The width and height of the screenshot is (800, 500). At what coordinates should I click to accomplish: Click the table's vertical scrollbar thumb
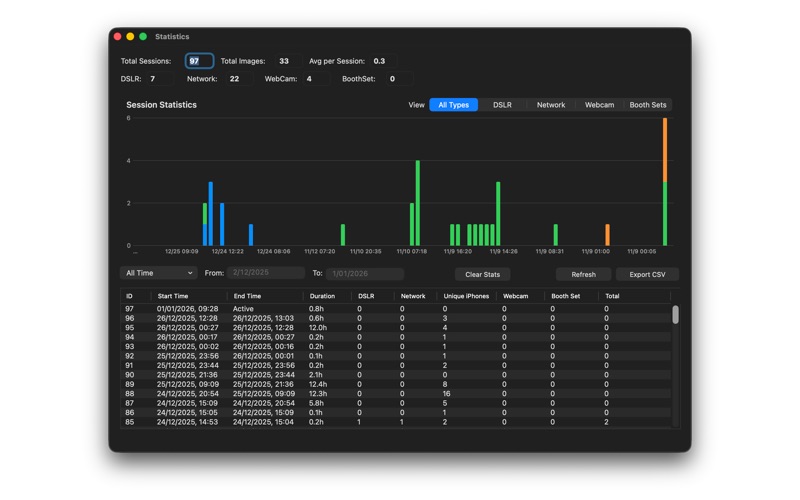[x=675, y=315]
